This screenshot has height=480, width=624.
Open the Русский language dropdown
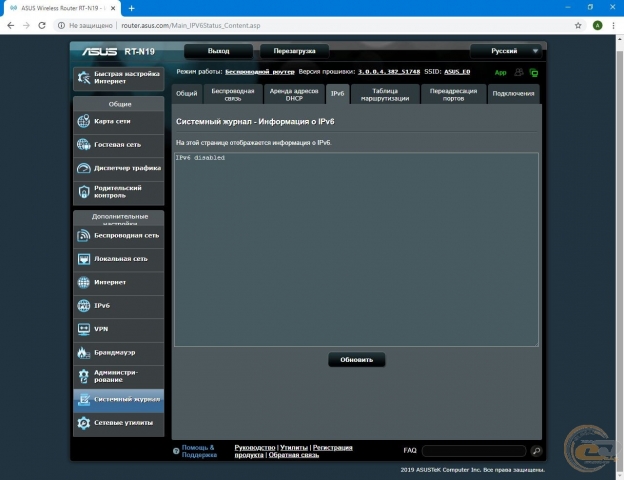click(x=506, y=51)
